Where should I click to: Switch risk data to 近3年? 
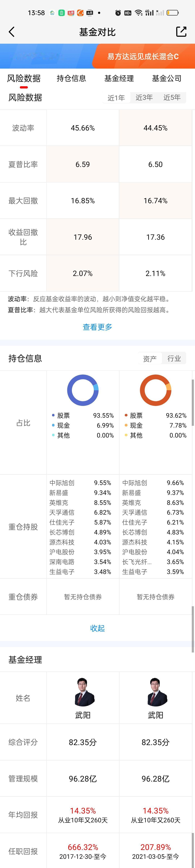144,98
